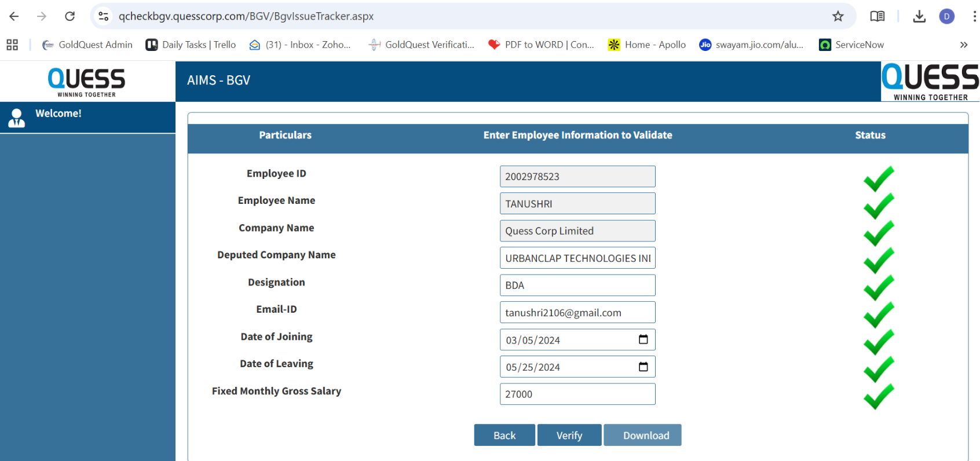The image size is (980, 461).
Task: Open reading mode book icon
Action: coord(877,16)
